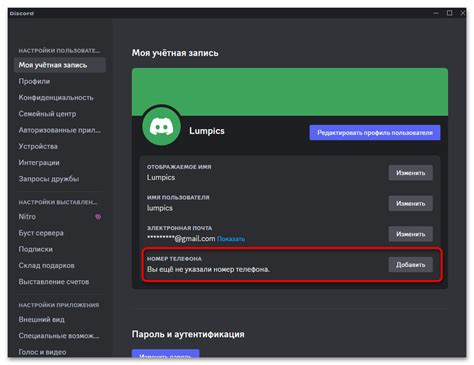Go to Склад подарков
This screenshot has height=365, width=474.
46,266
